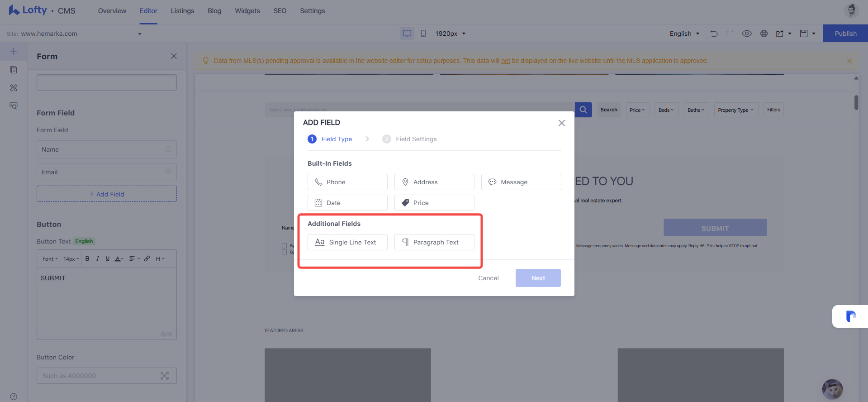This screenshot has height=402, width=868.
Task: Undo the last change
Action: (x=714, y=33)
